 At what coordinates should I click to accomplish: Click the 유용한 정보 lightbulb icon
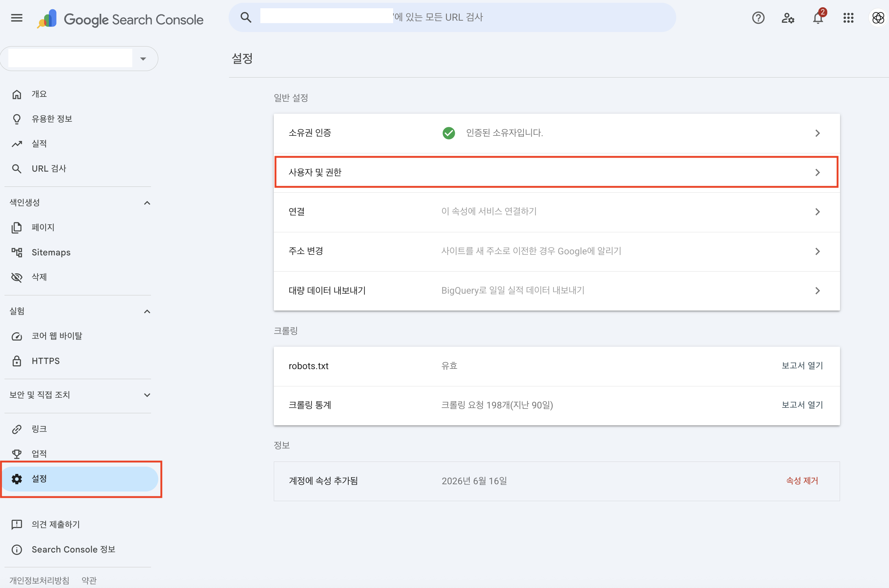(17, 119)
